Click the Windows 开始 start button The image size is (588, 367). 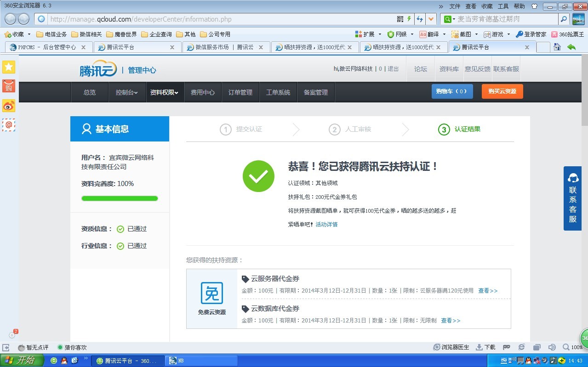pyautogui.click(x=22, y=361)
